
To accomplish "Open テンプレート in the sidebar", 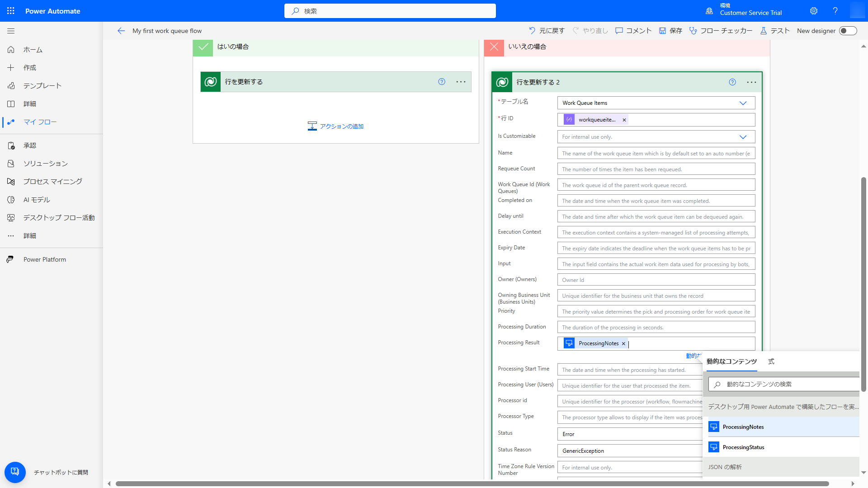I will pyautogui.click(x=52, y=86).
